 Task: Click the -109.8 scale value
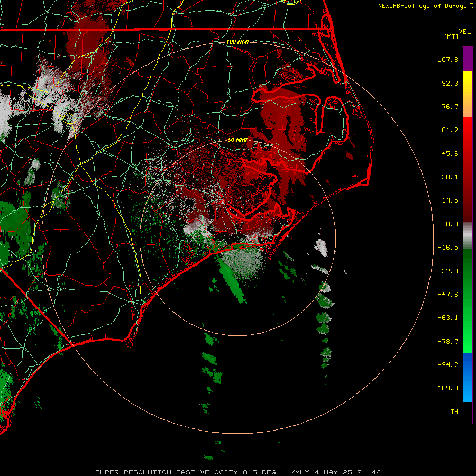click(446, 388)
